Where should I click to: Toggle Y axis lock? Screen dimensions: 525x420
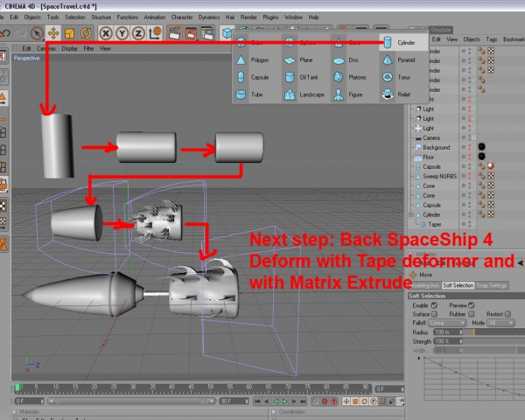click(x=122, y=33)
